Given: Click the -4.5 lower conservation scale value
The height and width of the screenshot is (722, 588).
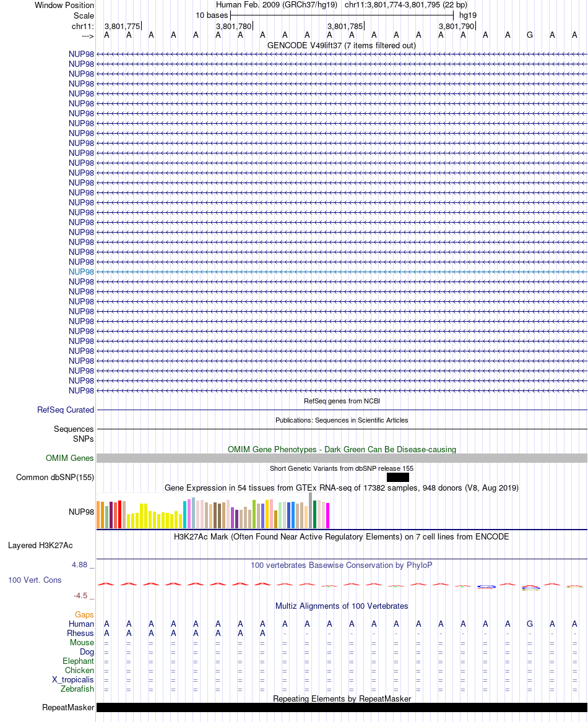Looking at the screenshot, I should coord(80,596).
